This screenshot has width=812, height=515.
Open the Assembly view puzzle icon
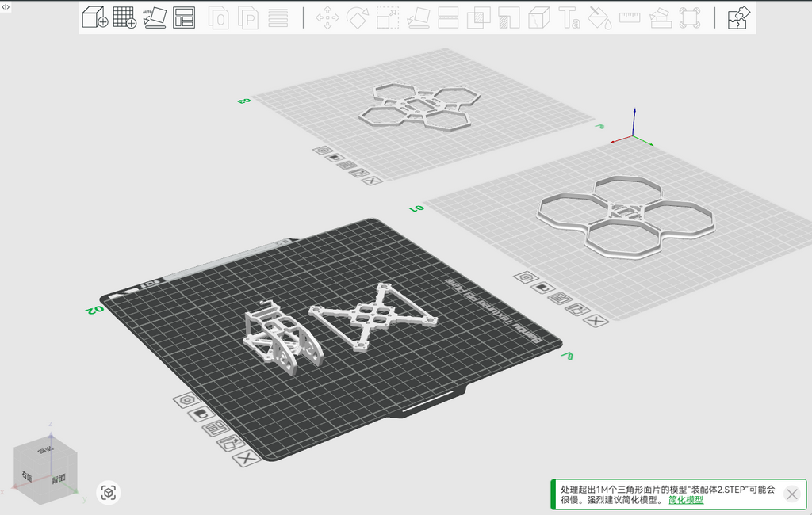[738, 17]
